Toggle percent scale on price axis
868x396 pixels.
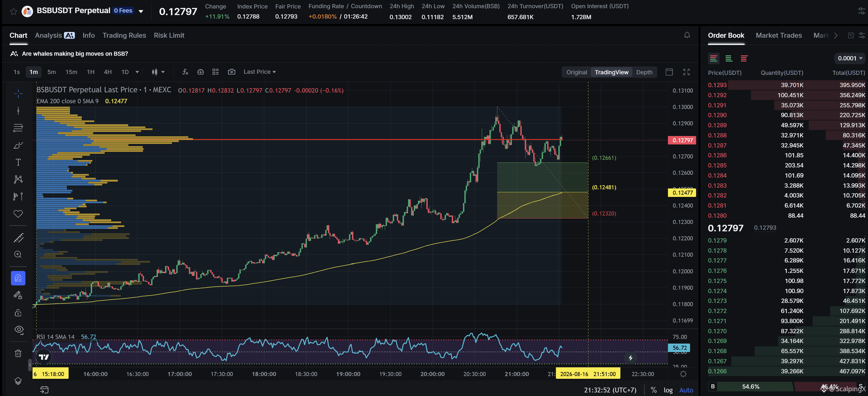pyautogui.click(x=654, y=390)
